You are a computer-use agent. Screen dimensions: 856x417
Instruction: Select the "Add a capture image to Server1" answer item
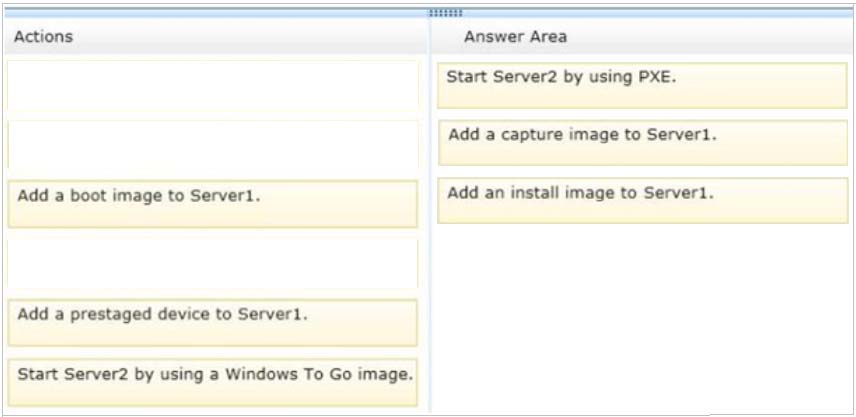[643, 142]
